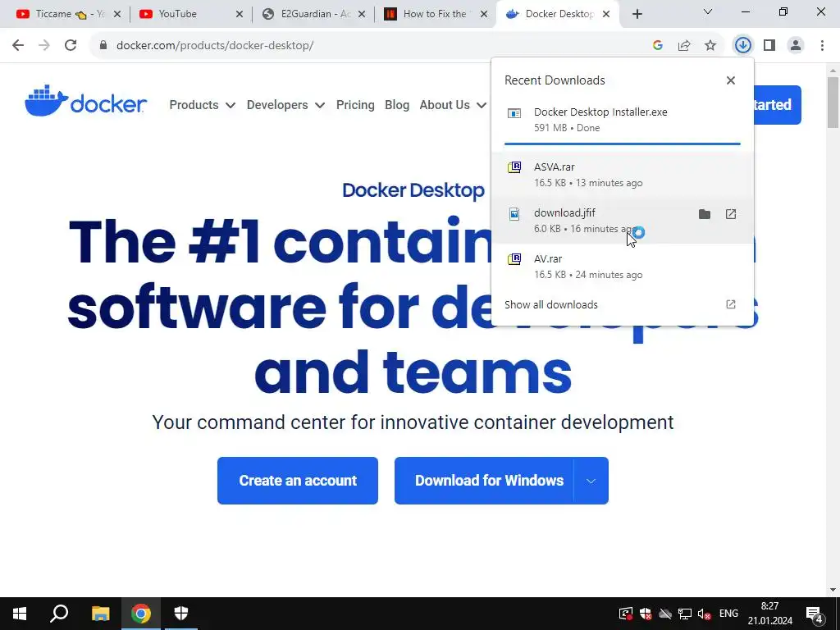
Task: Open Windows Security shield in taskbar
Action: point(181,614)
